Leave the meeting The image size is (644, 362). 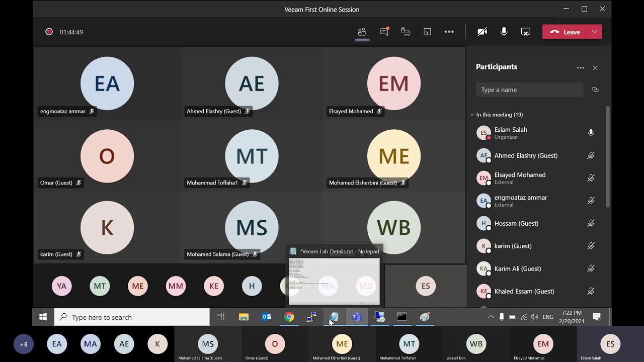pos(566,32)
